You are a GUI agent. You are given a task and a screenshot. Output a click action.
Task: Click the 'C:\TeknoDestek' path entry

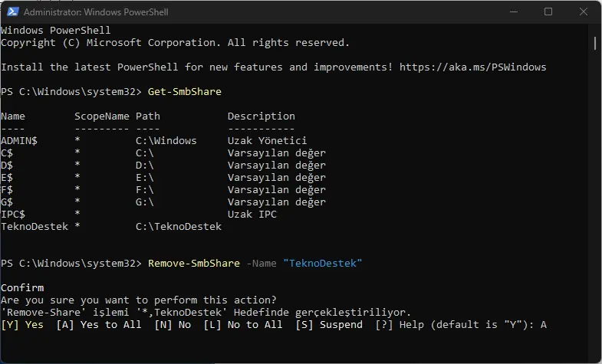click(179, 227)
